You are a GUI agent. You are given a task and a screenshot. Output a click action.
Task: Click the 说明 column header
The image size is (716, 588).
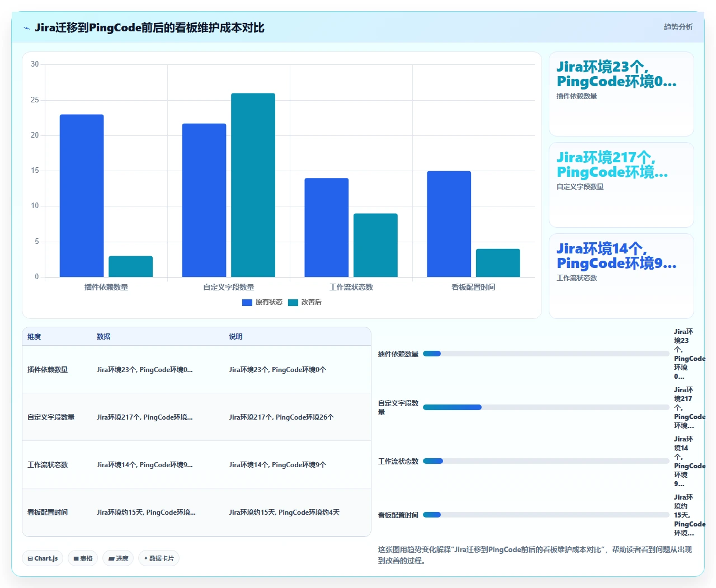point(235,337)
